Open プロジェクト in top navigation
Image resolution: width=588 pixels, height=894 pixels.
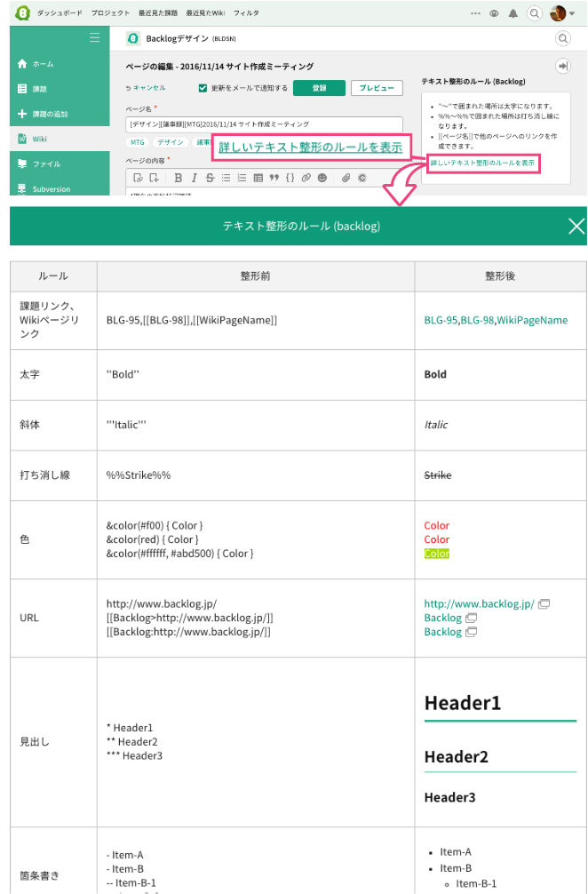click(110, 13)
